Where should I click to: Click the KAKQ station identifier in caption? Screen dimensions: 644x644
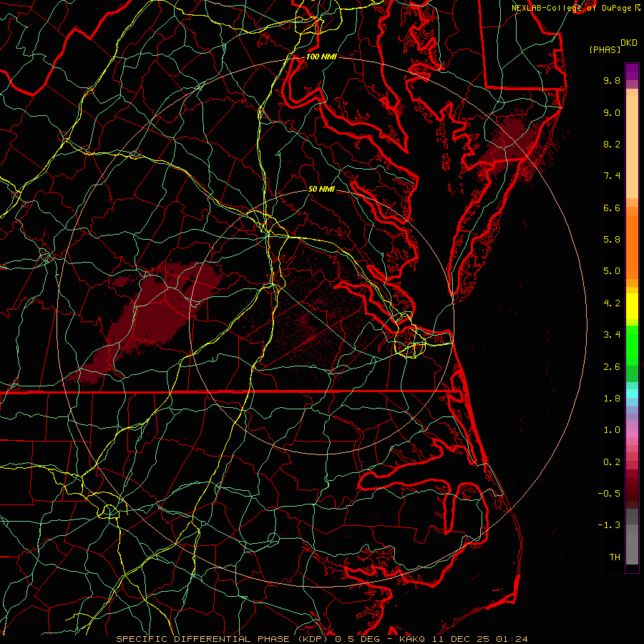[x=413, y=639]
